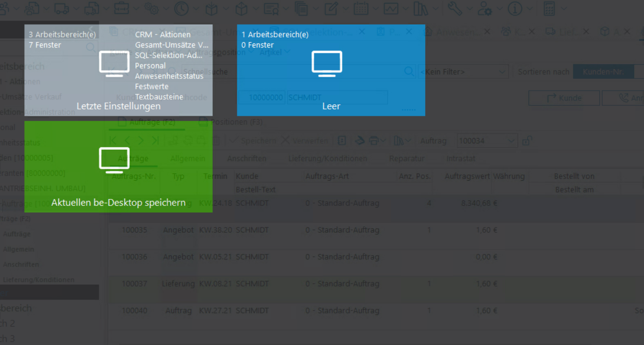This screenshot has height=345, width=644.
Task: Open the calculator icon in top toolbar
Action: 549,9
